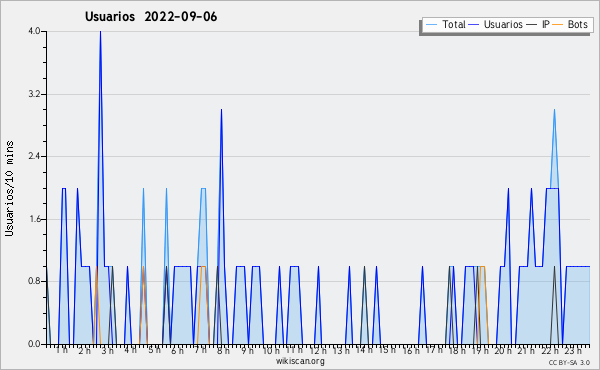600x370 pixels.
Task: Click the '1 h' x-axis label
Action: coord(62,350)
